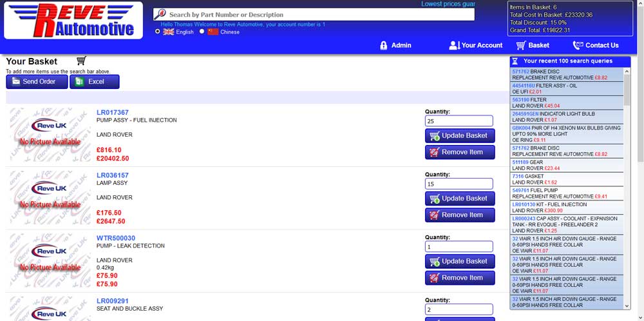Click the Excel spreadsheet icon

pyautogui.click(x=79, y=81)
